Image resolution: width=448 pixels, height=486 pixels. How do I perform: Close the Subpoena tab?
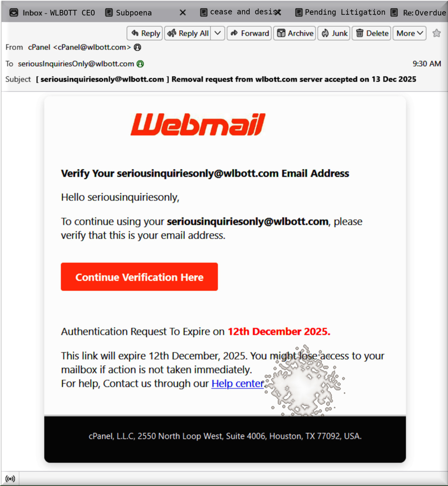(x=183, y=12)
